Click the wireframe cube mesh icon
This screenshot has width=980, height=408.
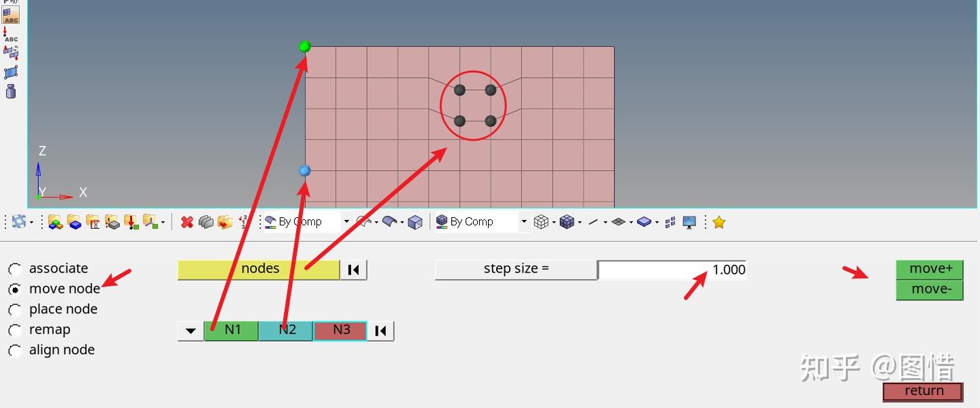coord(541,222)
